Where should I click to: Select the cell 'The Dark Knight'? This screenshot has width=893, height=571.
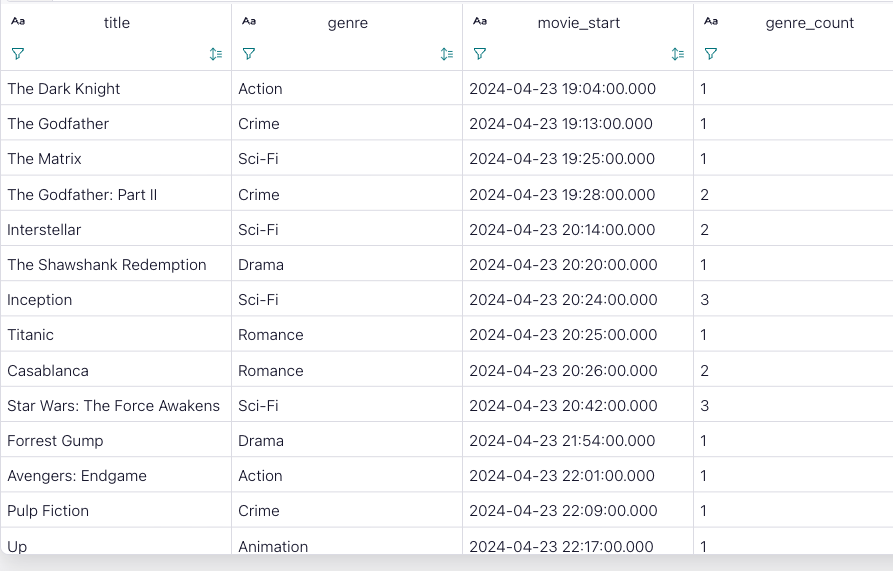tap(116, 88)
